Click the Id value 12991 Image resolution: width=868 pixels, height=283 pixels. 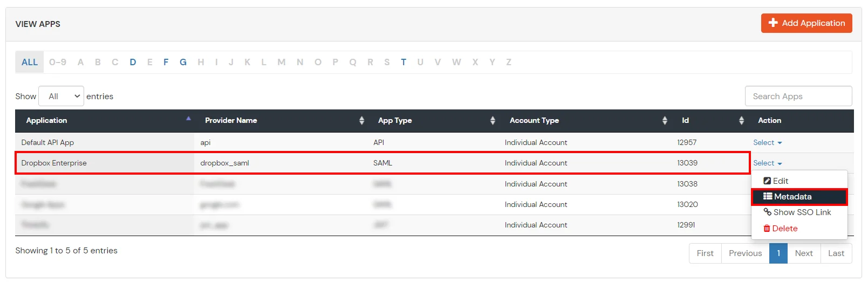[686, 225]
